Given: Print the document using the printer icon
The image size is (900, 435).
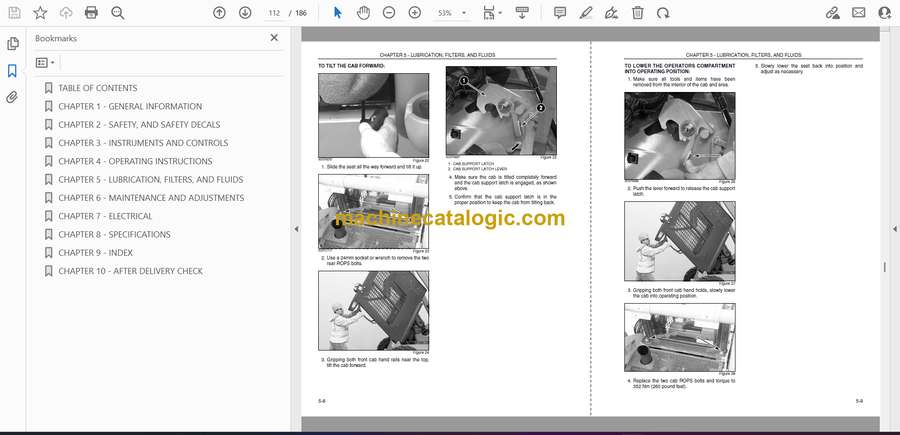Looking at the screenshot, I should coord(91,13).
